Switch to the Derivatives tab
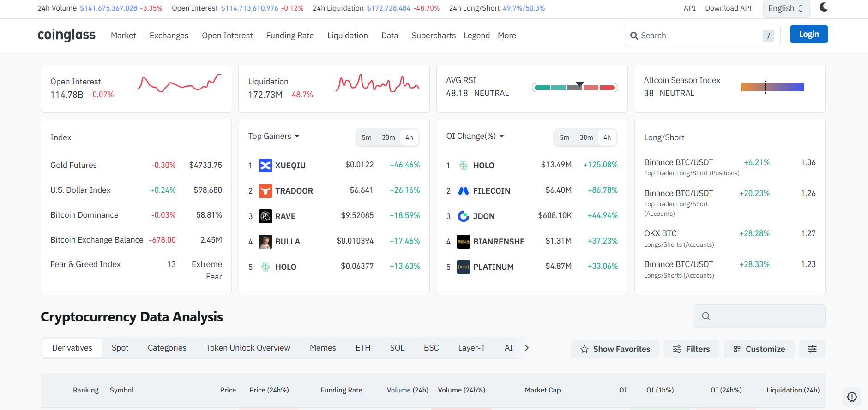This screenshot has height=410, width=868. coord(72,348)
